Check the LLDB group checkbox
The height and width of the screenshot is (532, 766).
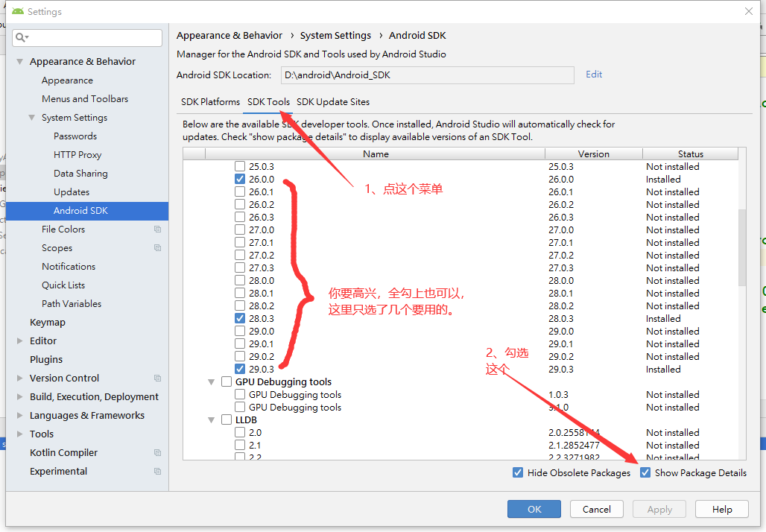227,419
